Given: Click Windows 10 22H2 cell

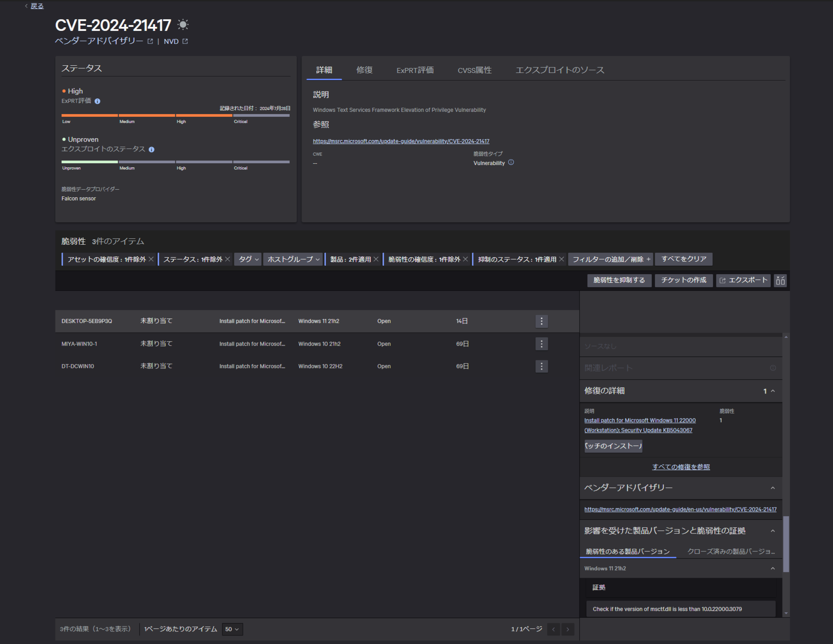Looking at the screenshot, I should [320, 366].
